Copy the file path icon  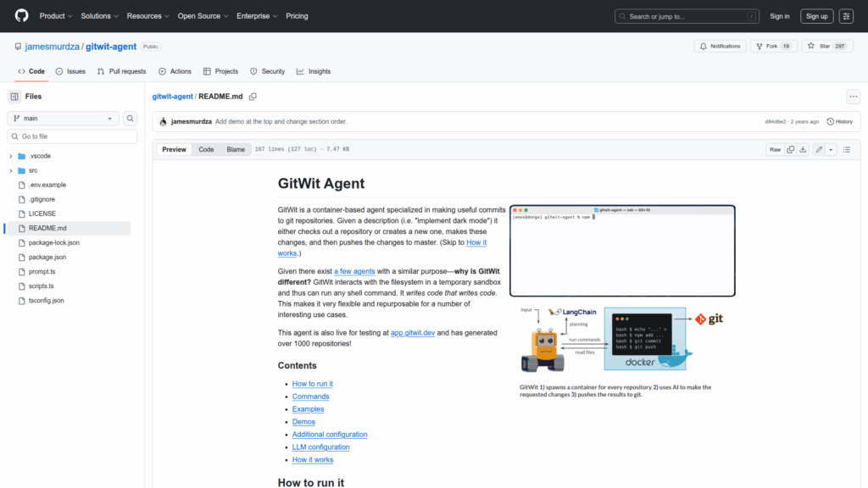pyautogui.click(x=253, y=97)
